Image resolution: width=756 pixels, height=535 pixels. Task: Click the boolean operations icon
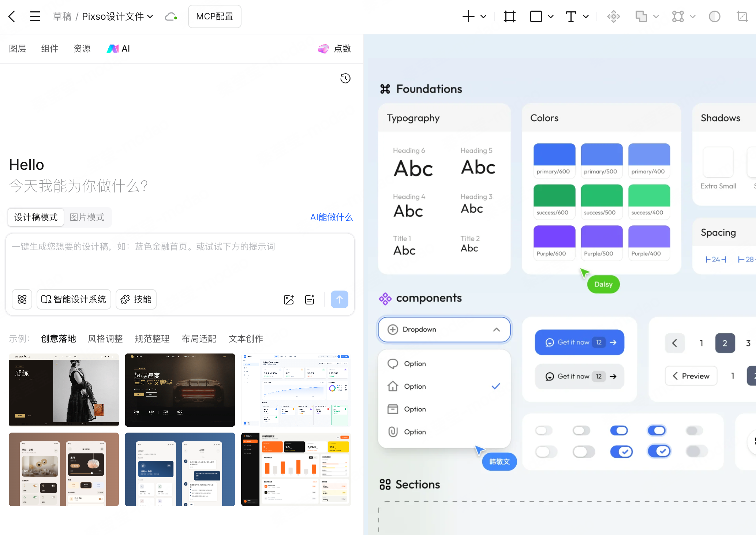tap(641, 16)
